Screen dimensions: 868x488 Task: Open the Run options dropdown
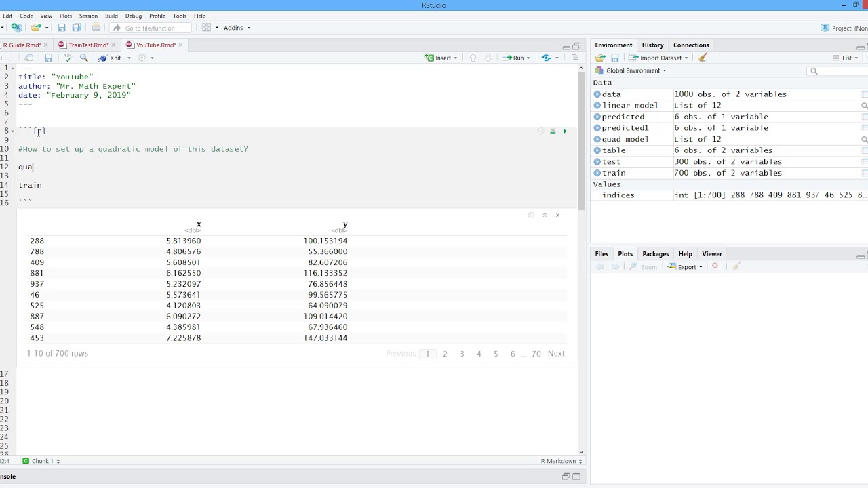click(530, 58)
